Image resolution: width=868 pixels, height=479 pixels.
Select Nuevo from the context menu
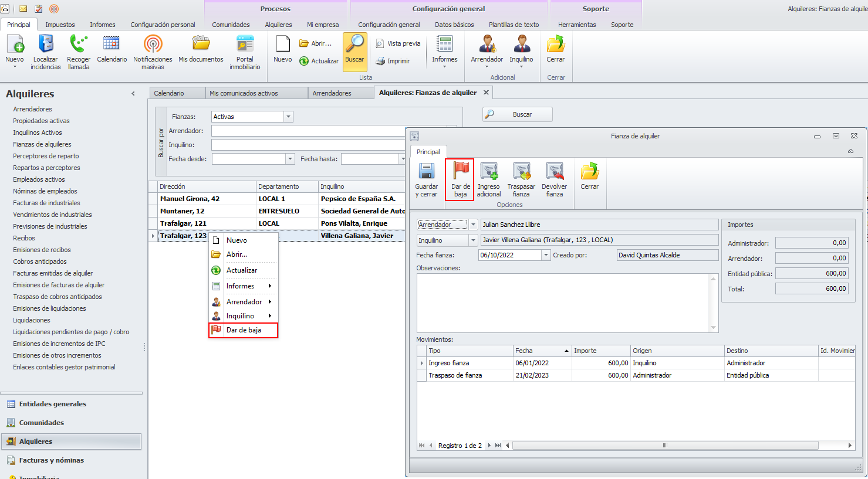point(243,240)
